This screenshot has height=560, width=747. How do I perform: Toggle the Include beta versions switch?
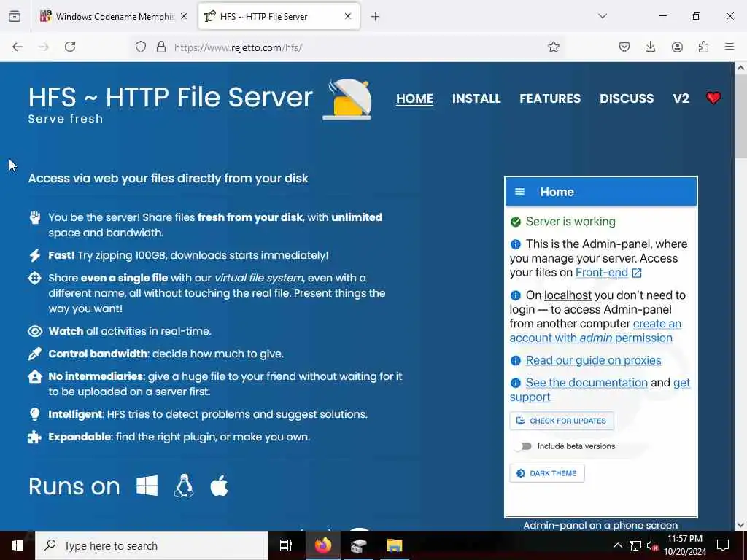click(x=522, y=446)
